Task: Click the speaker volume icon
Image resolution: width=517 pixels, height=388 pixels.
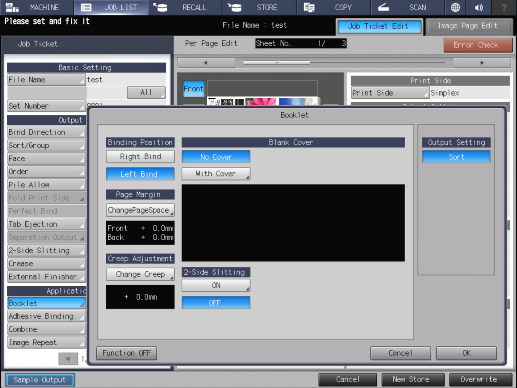Action: coord(479,7)
